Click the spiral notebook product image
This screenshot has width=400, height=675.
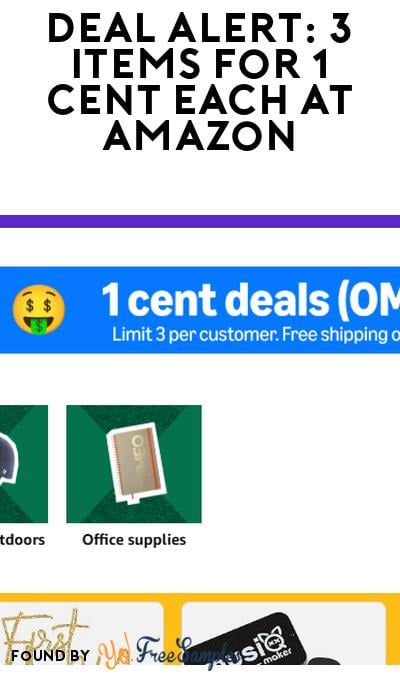(136, 463)
